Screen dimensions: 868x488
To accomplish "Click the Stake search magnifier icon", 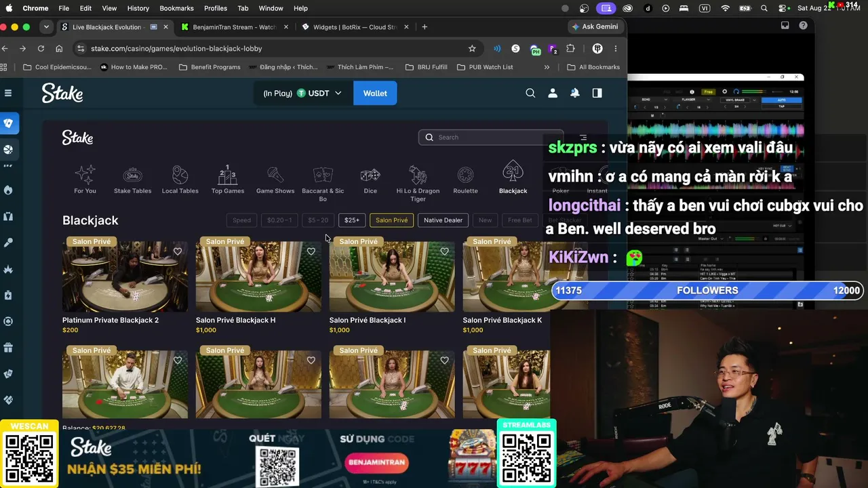I will (x=530, y=93).
